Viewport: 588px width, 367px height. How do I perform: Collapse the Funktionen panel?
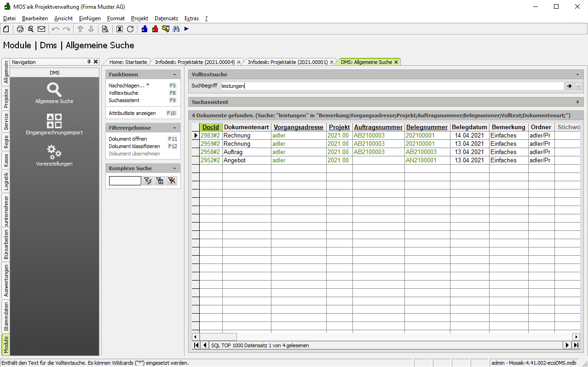tap(174, 75)
